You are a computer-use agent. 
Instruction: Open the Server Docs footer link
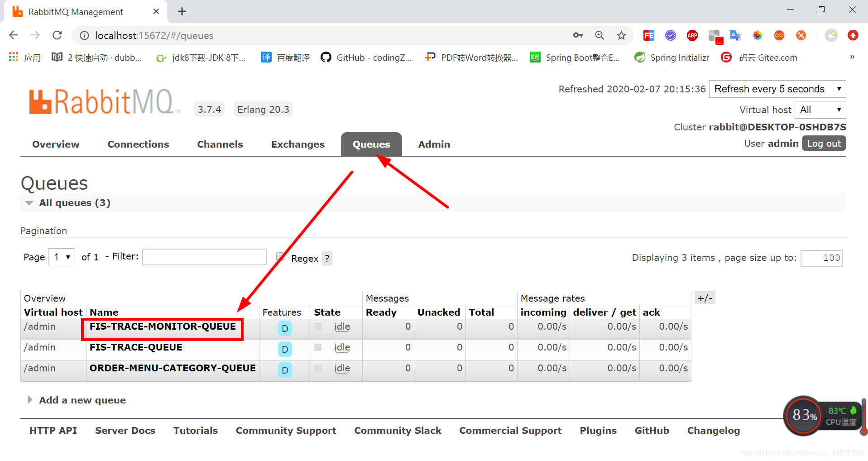pos(125,431)
